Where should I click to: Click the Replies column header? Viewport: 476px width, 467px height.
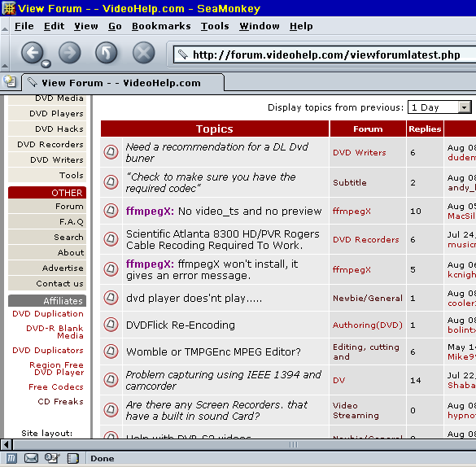tap(425, 129)
